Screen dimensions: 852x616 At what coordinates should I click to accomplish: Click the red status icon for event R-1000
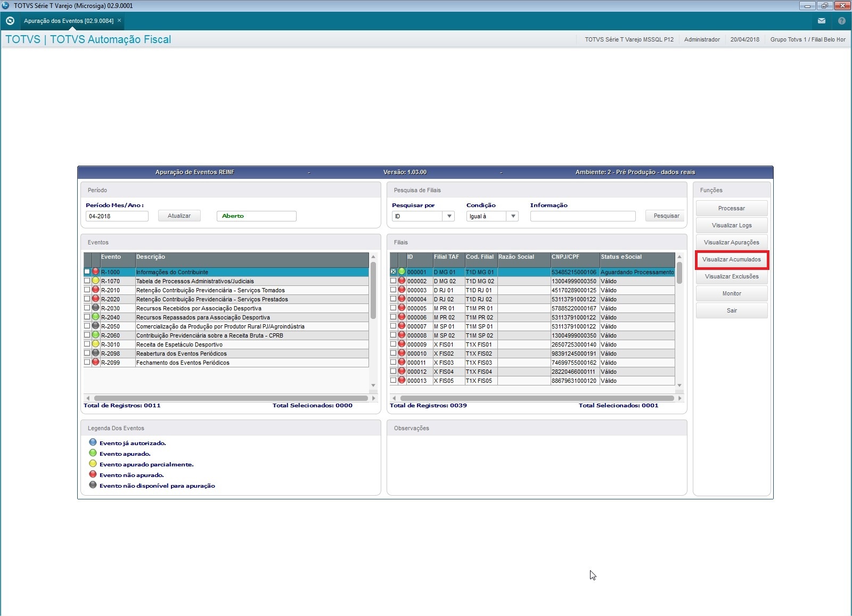click(96, 272)
